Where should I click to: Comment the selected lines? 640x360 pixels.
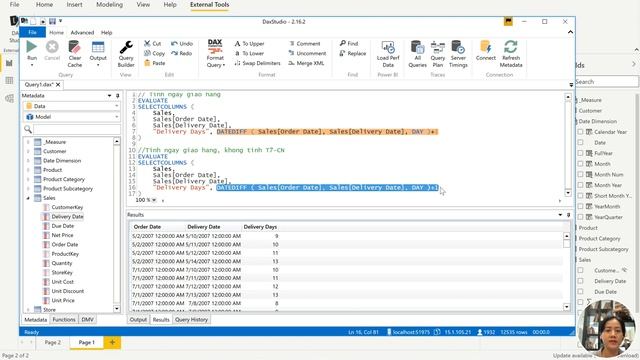pyautogui.click(x=304, y=43)
